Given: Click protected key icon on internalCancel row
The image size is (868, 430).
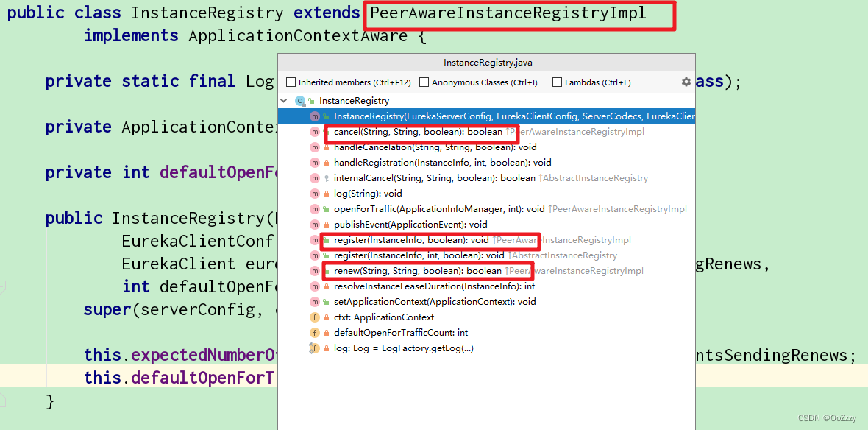Looking at the screenshot, I should pyautogui.click(x=327, y=178).
